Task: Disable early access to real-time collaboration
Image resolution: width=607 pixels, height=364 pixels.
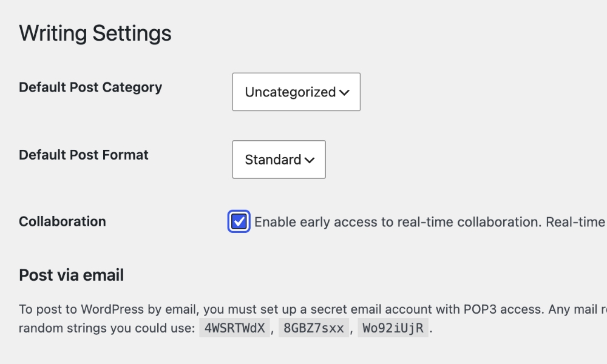Action: coord(239,221)
